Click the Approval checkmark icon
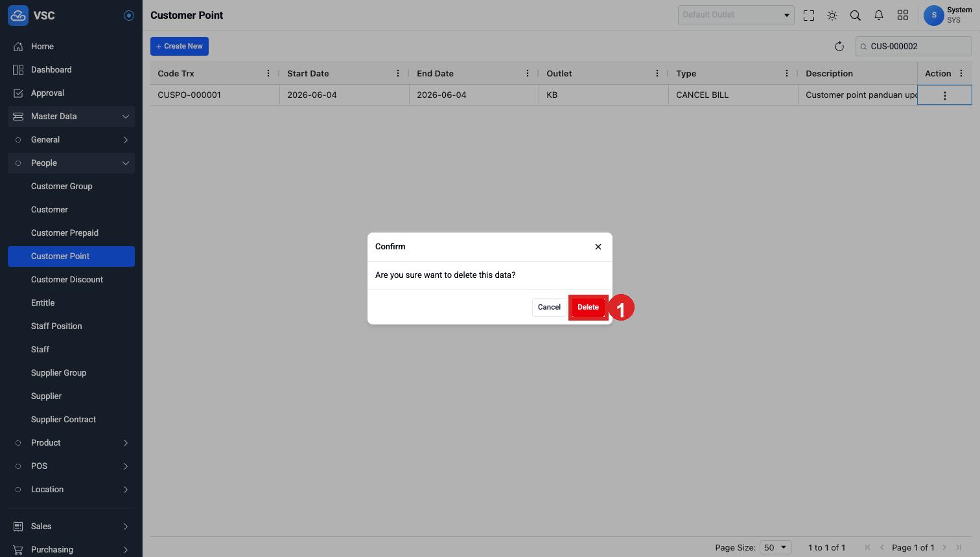980x557 pixels. pos(18,93)
